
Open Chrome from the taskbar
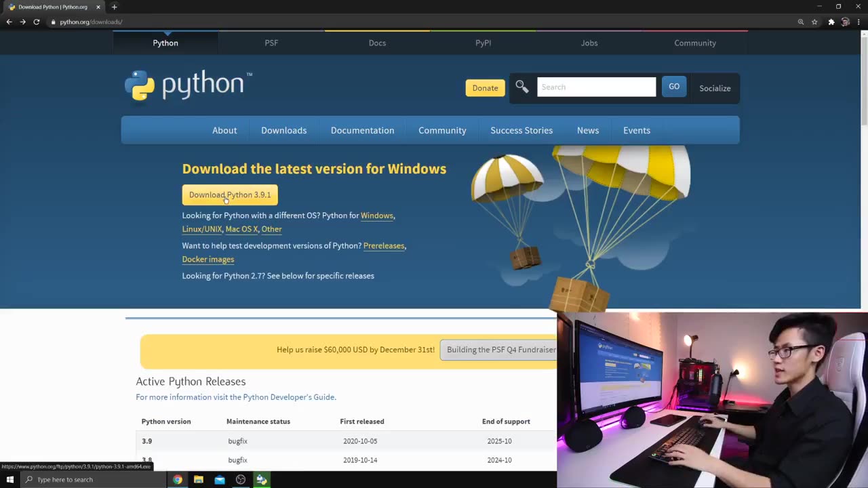(x=177, y=480)
